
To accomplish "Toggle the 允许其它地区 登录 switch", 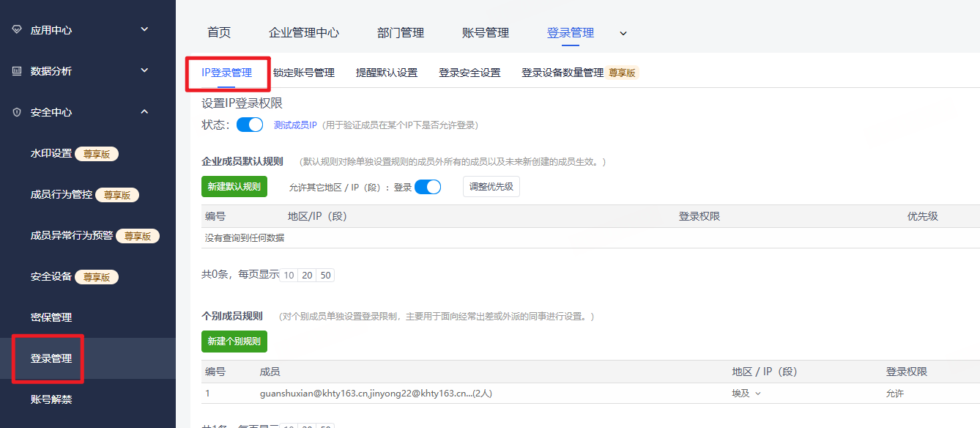I will pyautogui.click(x=428, y=187).
